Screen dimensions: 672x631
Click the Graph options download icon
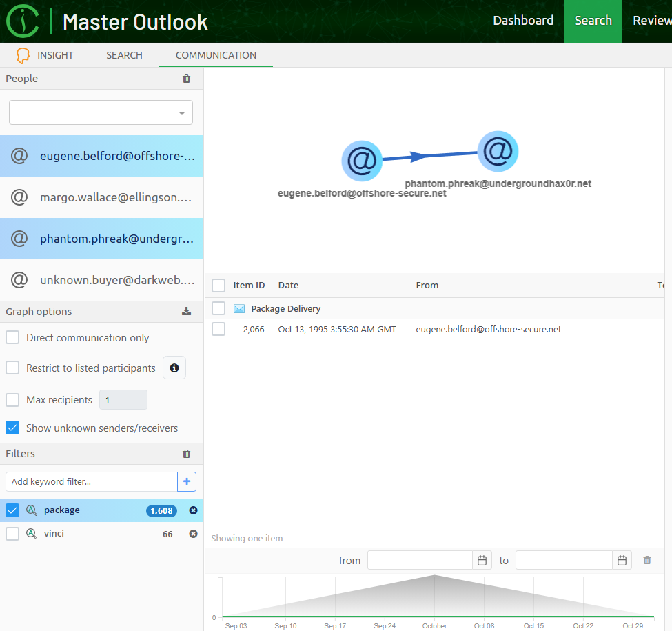click(x=186, y=312)
